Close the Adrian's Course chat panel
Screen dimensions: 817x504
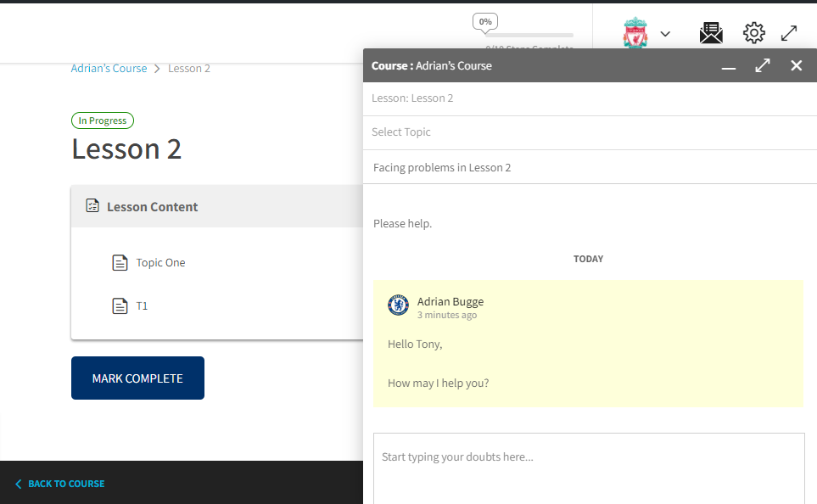pyautogui.click(x=796, y=65)
